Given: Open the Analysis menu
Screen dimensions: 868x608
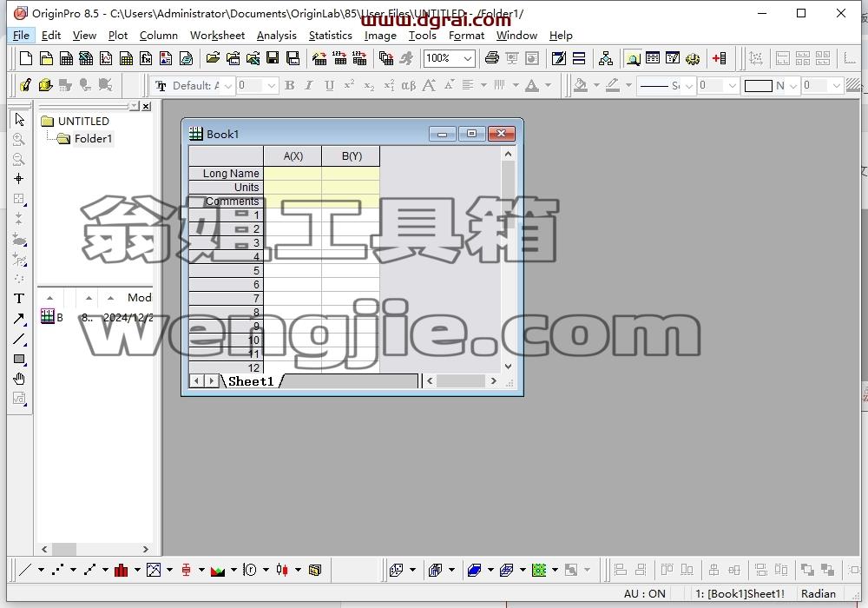Looking at the screenshot, I should click(x=276, y=36).
